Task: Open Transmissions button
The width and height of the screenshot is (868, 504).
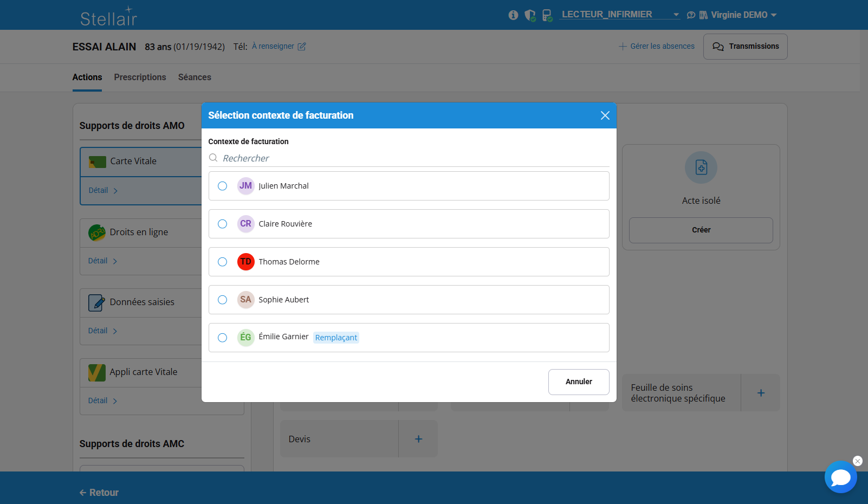Action: point(746,47)
